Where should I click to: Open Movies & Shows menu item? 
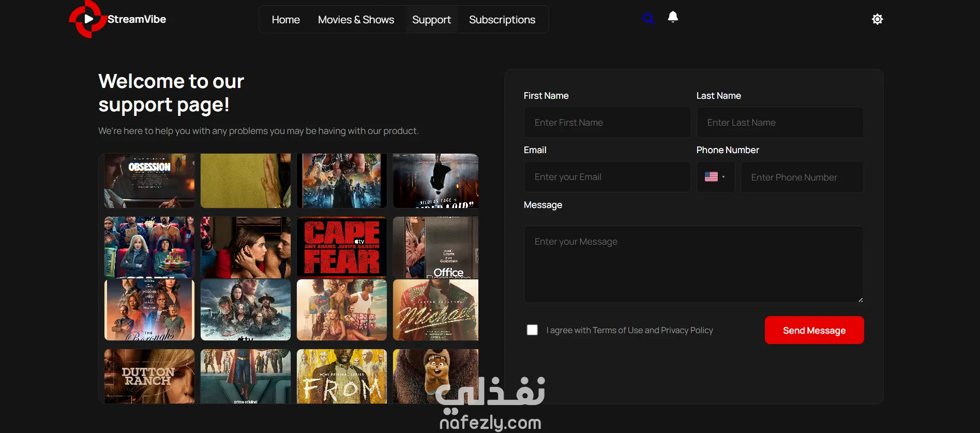[x=356, y=20]
